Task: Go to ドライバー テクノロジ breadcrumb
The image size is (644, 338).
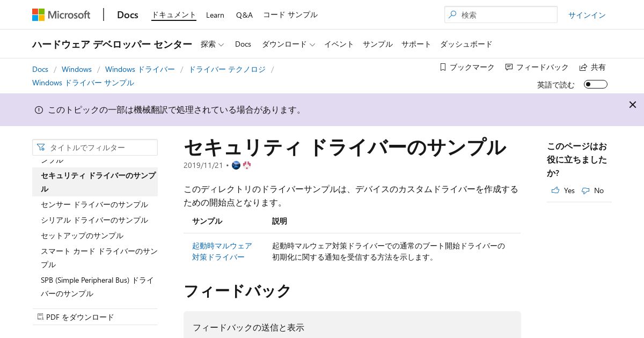Action: click(x=227, y=69)
